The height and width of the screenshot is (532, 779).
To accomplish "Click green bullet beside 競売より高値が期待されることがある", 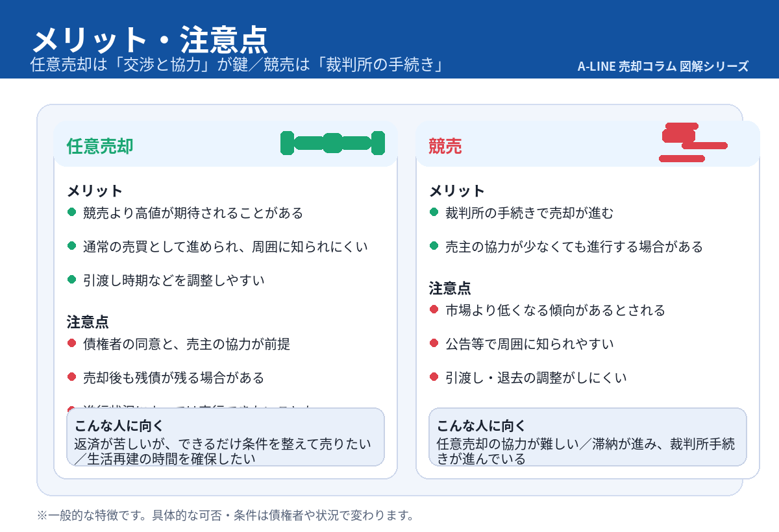I will point(72,212).
